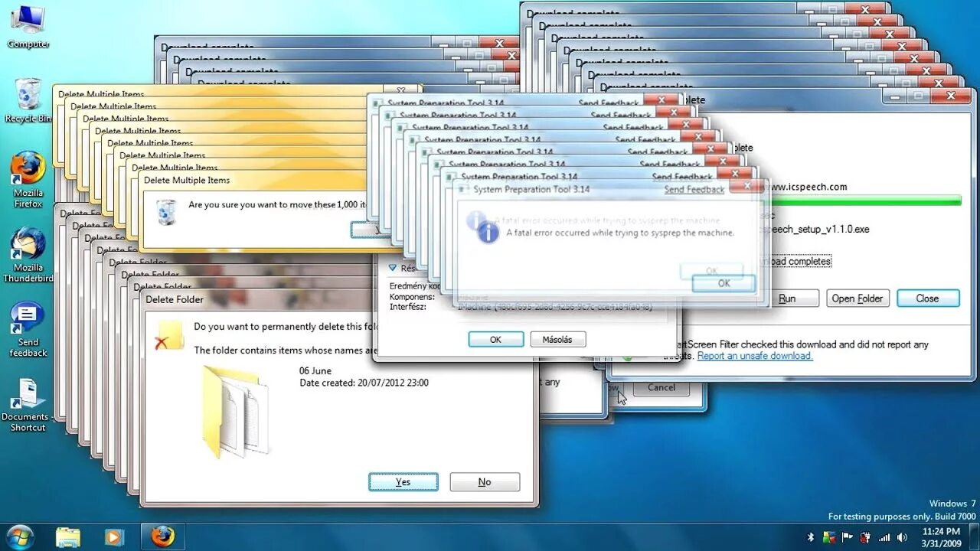Select the Recycle Bin desktop icon
Image resolution: width=980 pixels, height=551 pixels.
click(28, 100)
